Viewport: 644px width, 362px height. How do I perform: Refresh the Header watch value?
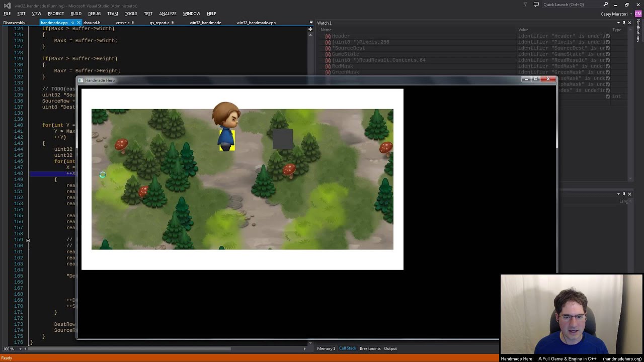point(608,36)
